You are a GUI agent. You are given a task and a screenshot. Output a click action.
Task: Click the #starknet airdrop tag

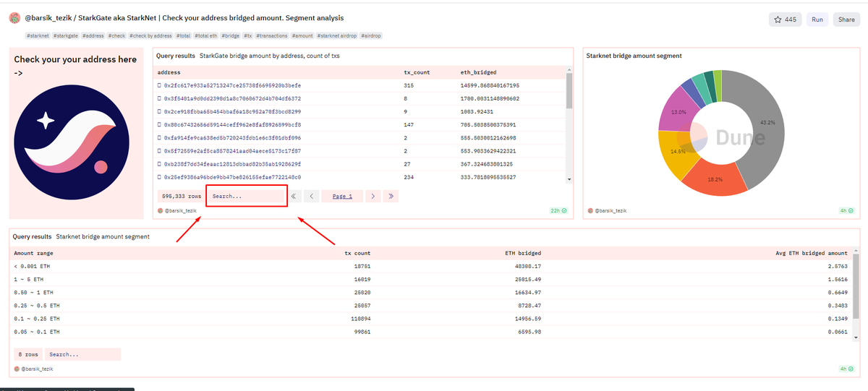[x=336, y=35]
